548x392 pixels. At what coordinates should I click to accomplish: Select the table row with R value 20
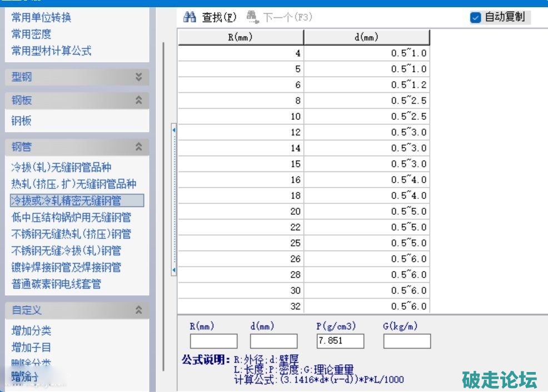(x=303, y=212)
